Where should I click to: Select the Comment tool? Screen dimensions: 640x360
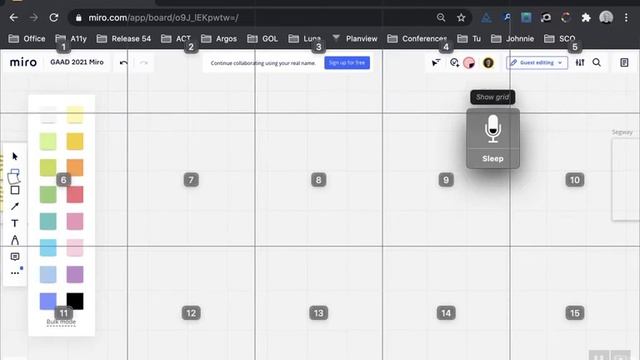15,257
